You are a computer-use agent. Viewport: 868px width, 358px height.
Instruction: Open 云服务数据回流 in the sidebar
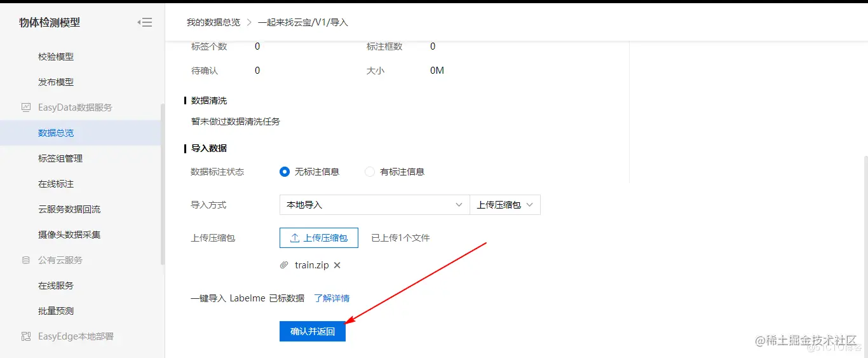69,209
